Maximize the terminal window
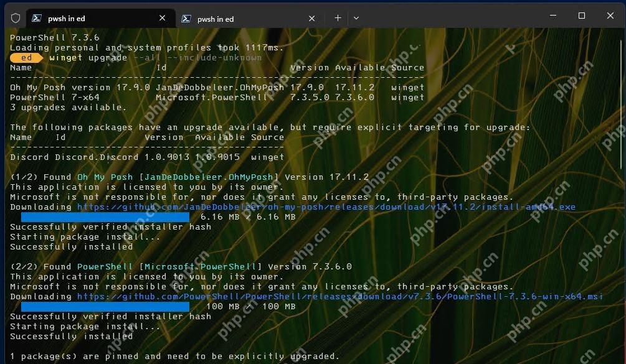This screenshot has width=626, height=364. pyautogui.click(x=582, y=16)
